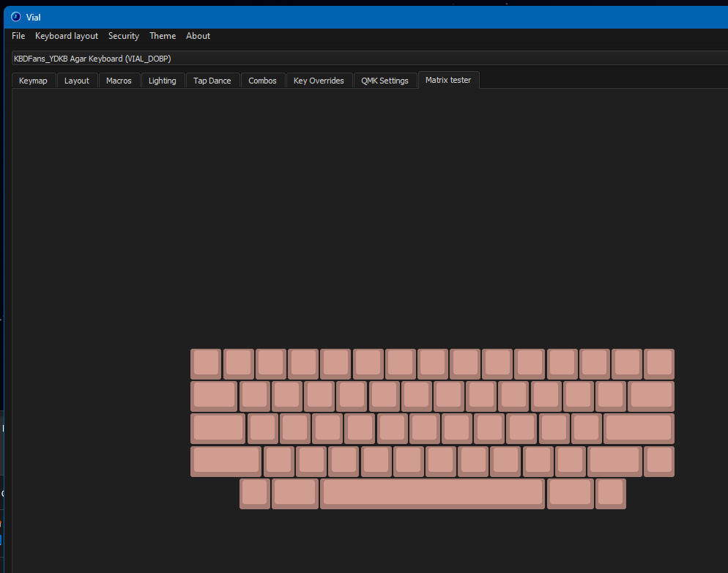Open the Security menu
The image size is (728, 573).
click(x=124, y=36)
